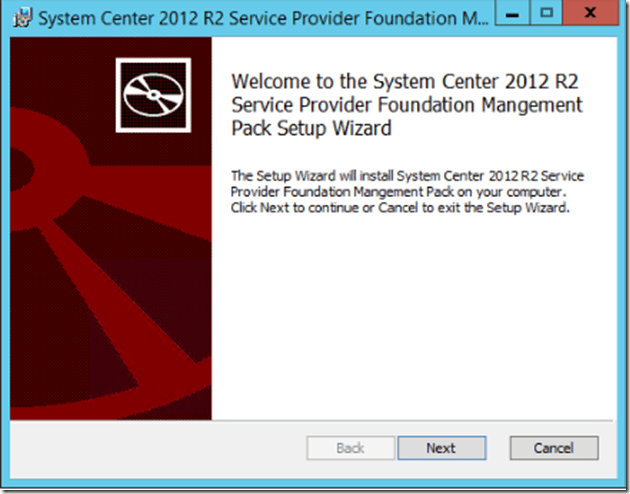Image resolution: width=630 pixels, height=494 pixels.
Task: Maximize the Setup Wizard window
Action: pyautogui.click(x=547, y=14)
